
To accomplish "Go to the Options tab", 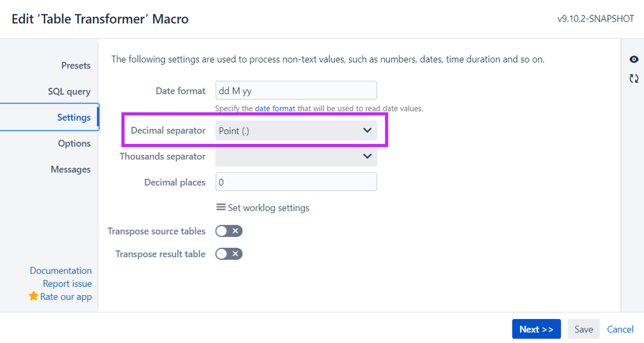I will coord(74,143).
